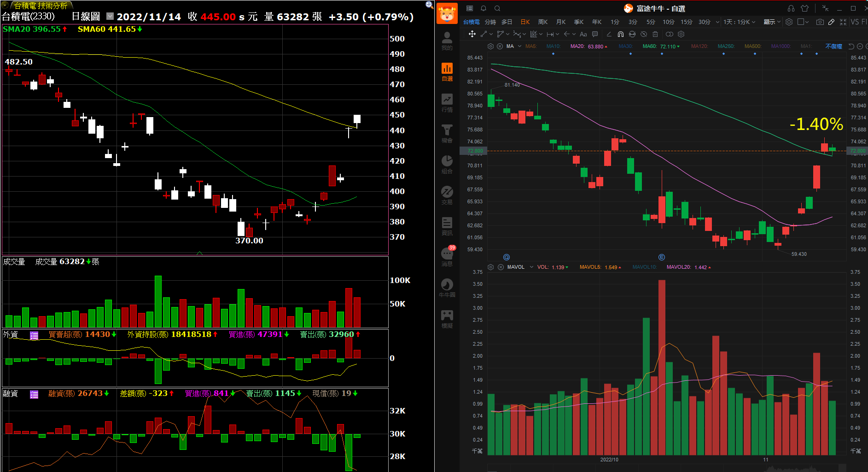868x472 pixels.
Task: Open the 消息 messages sidebar icon
Action: (447, 256)
